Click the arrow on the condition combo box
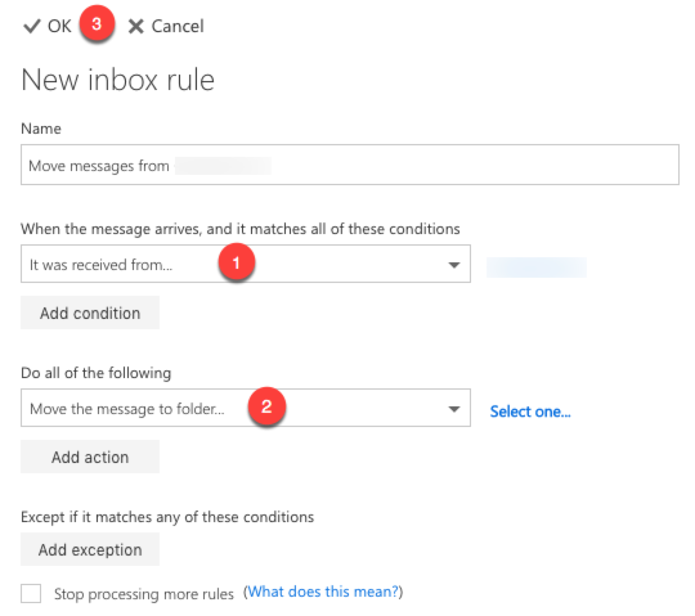Image resolution: width=695 pixels, height=616 pixels. [454, 264]
